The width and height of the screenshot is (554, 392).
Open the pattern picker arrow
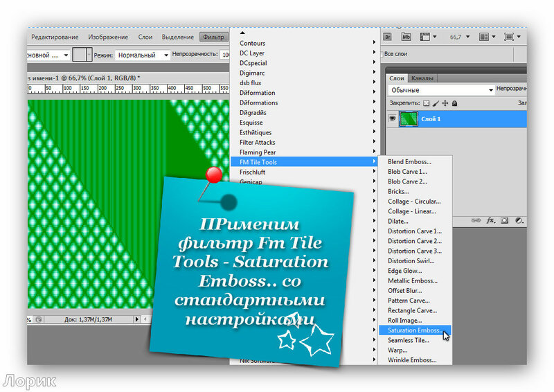coord(89,55)
